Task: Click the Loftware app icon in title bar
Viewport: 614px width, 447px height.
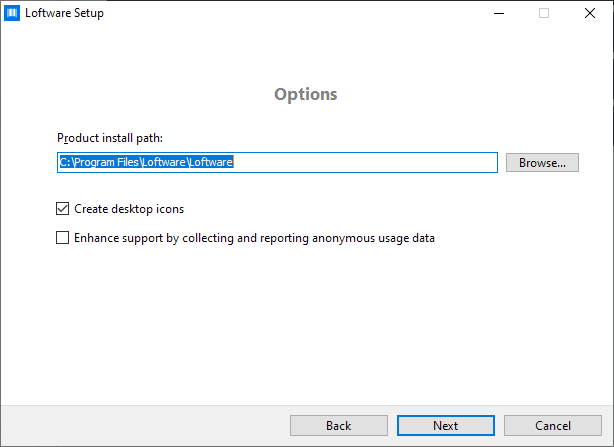Action: [x=12, y=13]
